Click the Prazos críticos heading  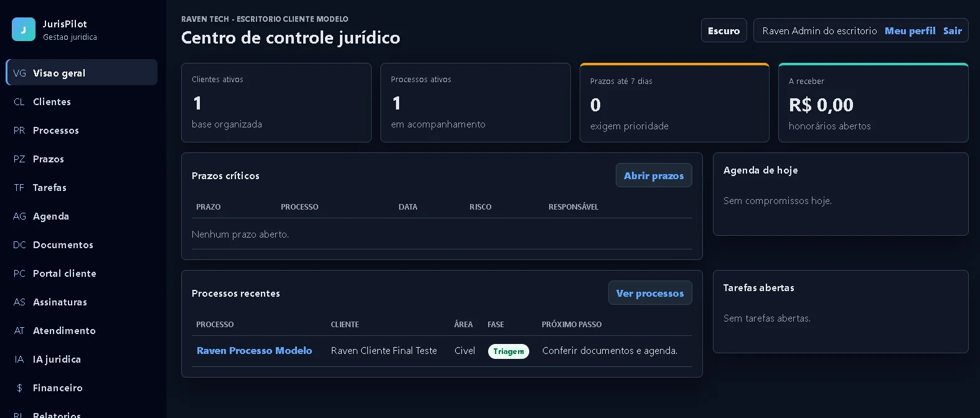(x=225, y=175)
